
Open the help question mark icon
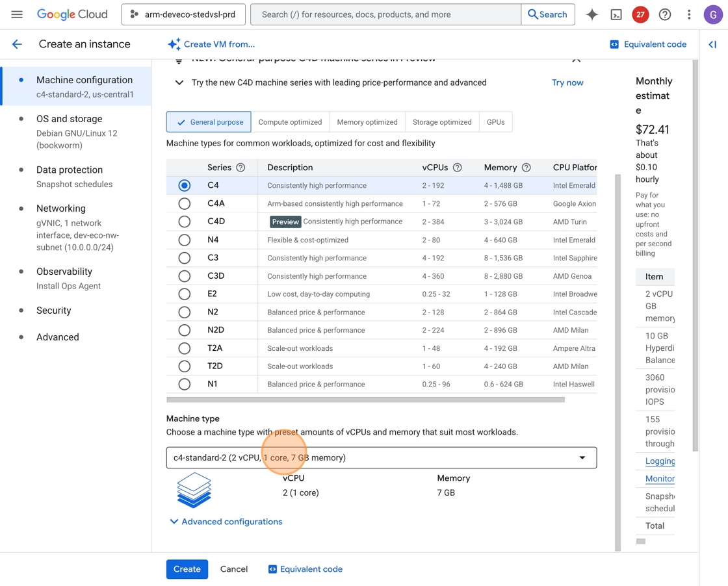point(665,14)
